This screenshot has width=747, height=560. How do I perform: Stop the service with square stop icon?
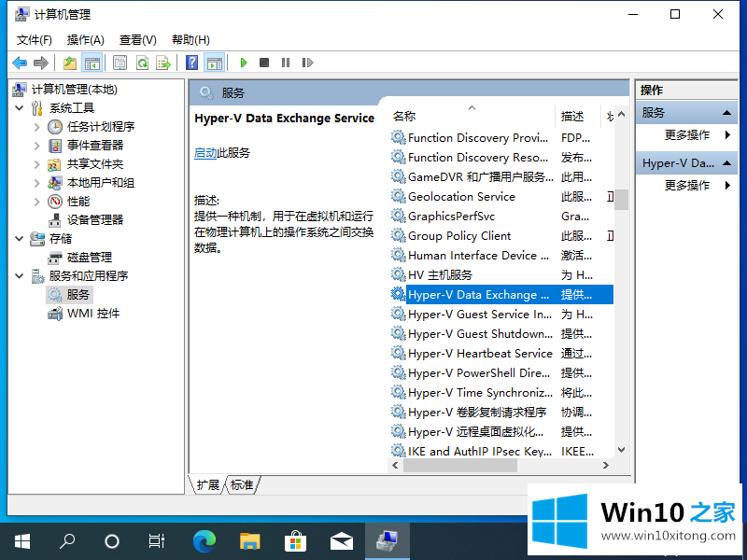(x=264, y=63)
